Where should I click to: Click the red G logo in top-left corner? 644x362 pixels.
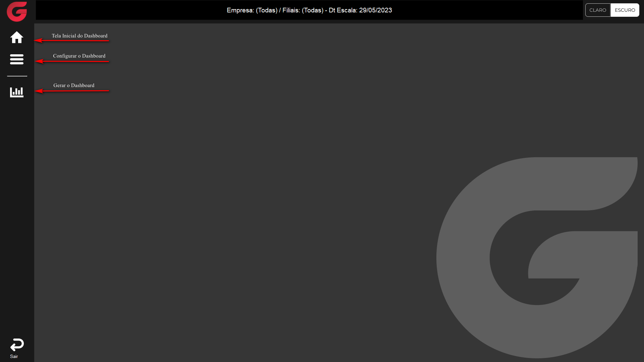(x=17, y=12)
